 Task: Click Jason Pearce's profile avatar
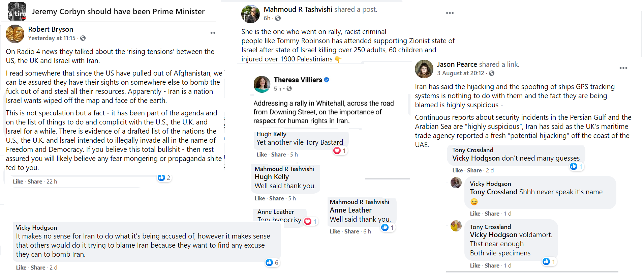pos(424,69)
